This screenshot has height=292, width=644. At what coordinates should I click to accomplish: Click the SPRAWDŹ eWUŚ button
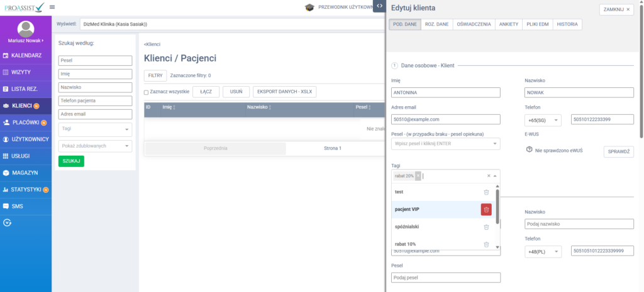pyautogui.click(x=618, y=152)
